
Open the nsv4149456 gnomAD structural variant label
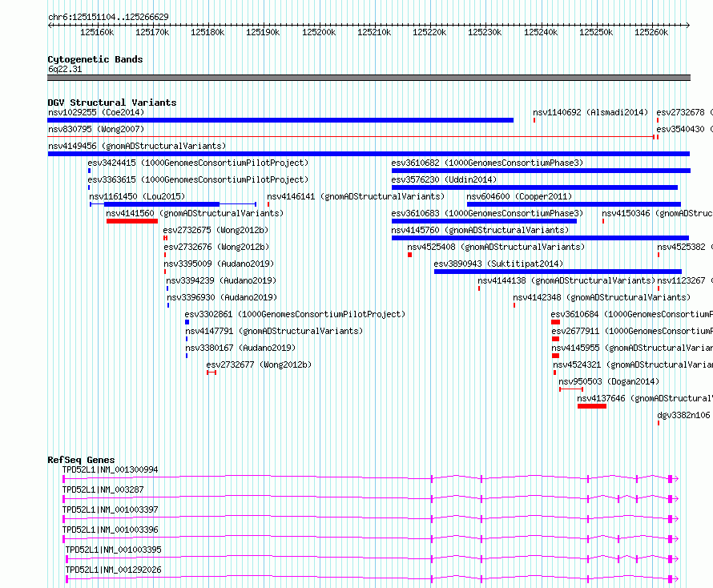(137, 146)
